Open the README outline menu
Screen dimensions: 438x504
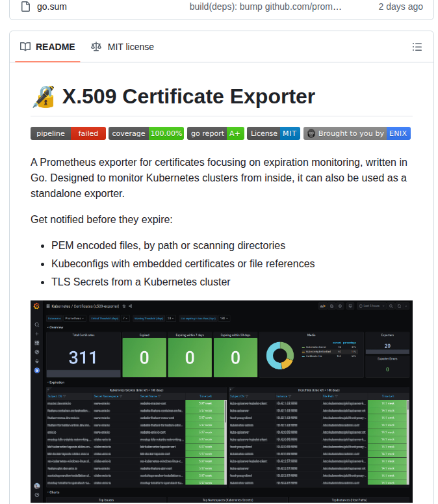click(x=417, y=47)
